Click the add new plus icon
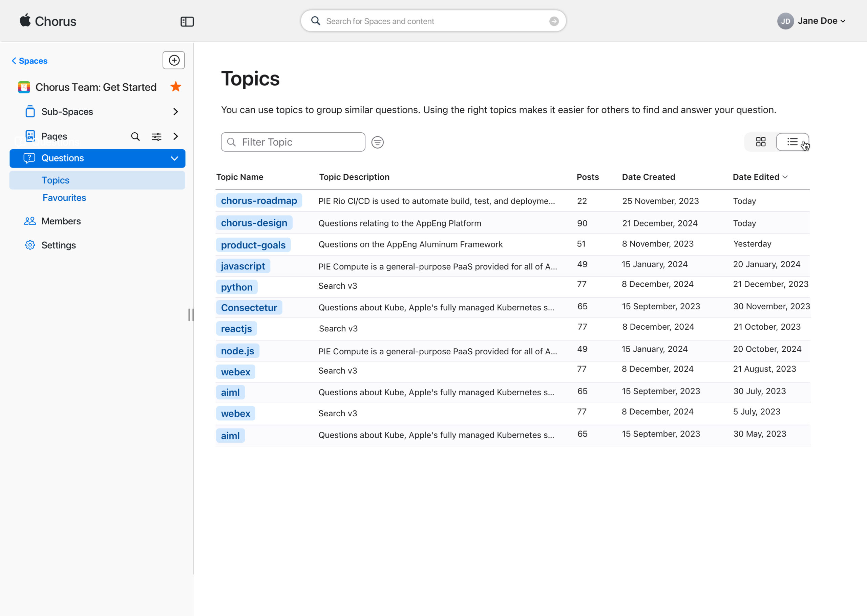This screenshot has height=616, width=867. [x=174, y=60]
